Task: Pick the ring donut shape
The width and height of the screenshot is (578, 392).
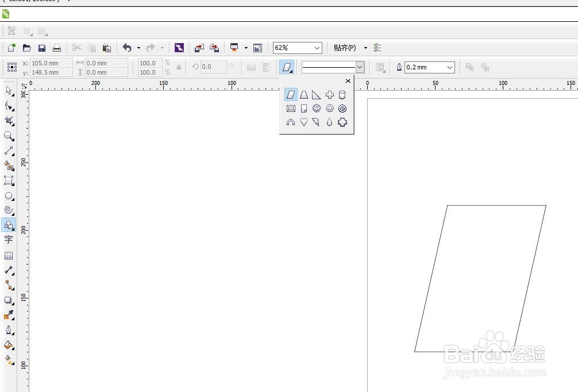Action: [330, 108]
